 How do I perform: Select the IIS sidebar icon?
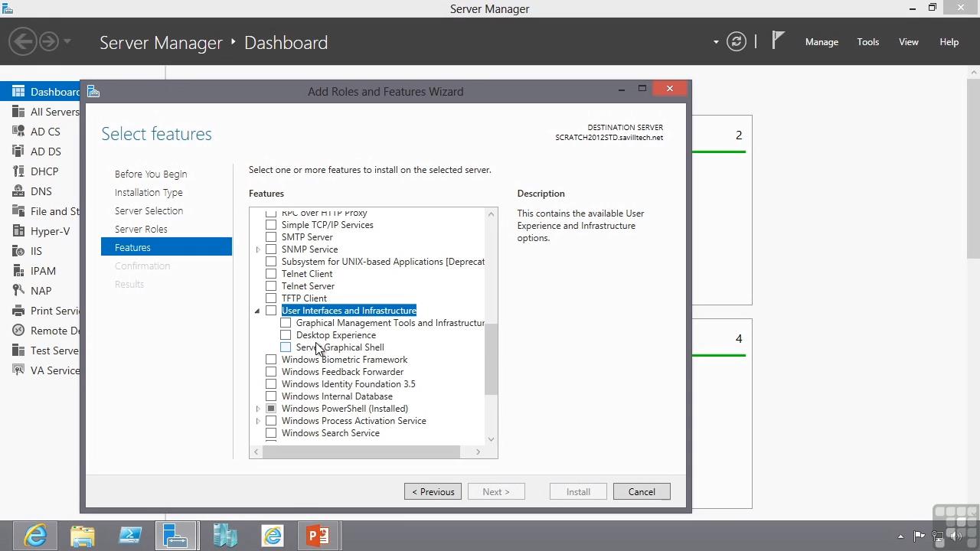click(18, 251)
